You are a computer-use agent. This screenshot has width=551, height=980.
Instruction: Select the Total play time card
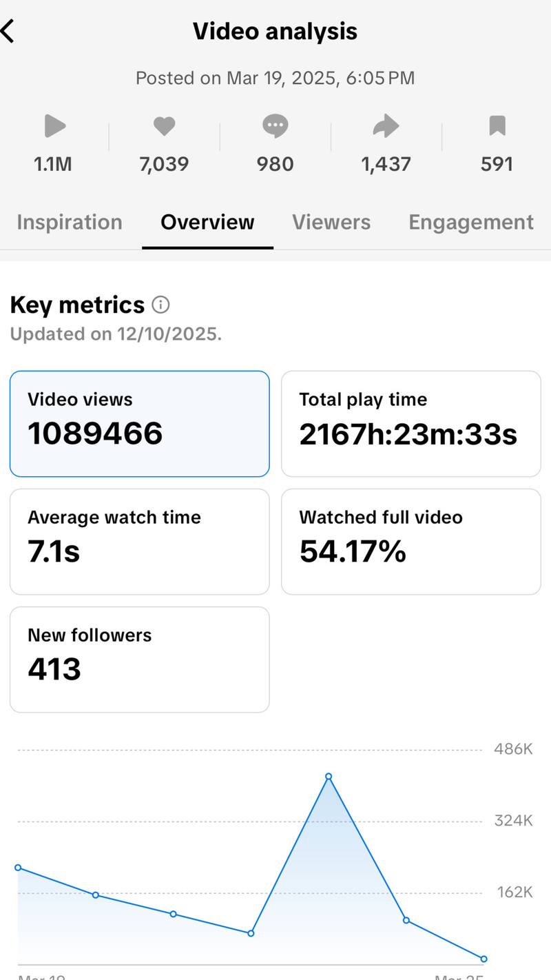pos(411,423)
